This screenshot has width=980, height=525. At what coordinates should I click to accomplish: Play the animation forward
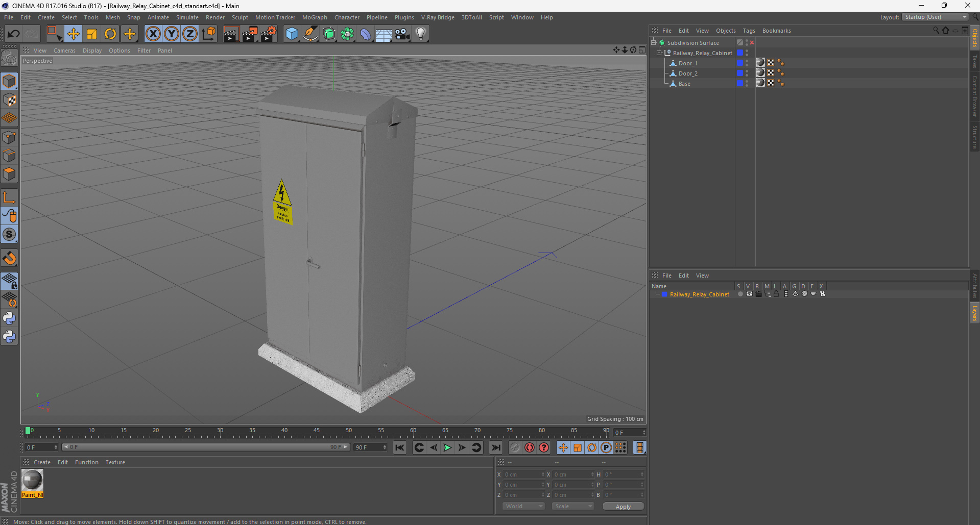[447, 447]
